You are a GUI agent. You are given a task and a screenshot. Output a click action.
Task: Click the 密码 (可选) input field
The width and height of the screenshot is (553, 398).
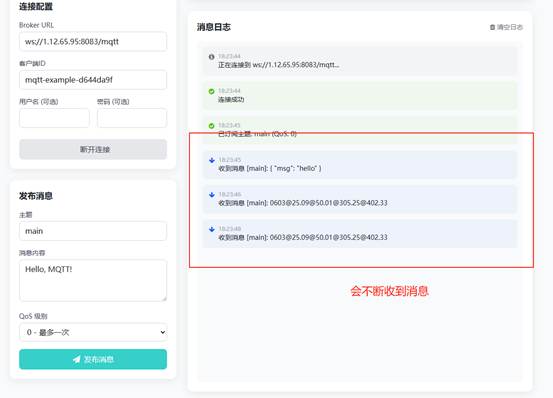coord(132,118)
